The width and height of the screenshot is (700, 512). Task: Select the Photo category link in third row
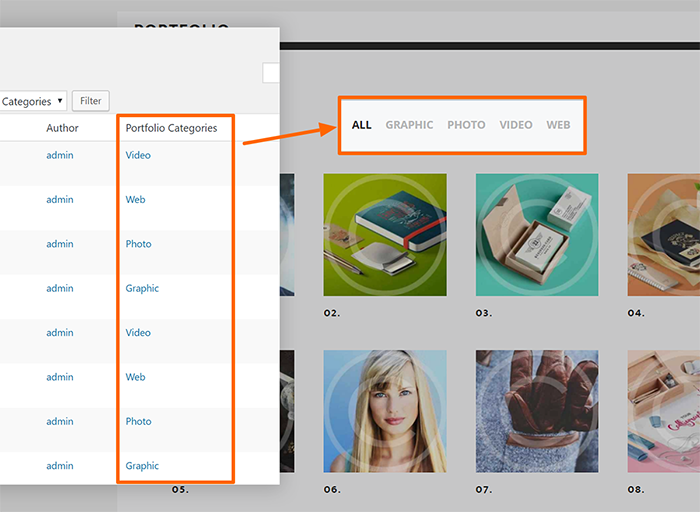tap(138, 244)
